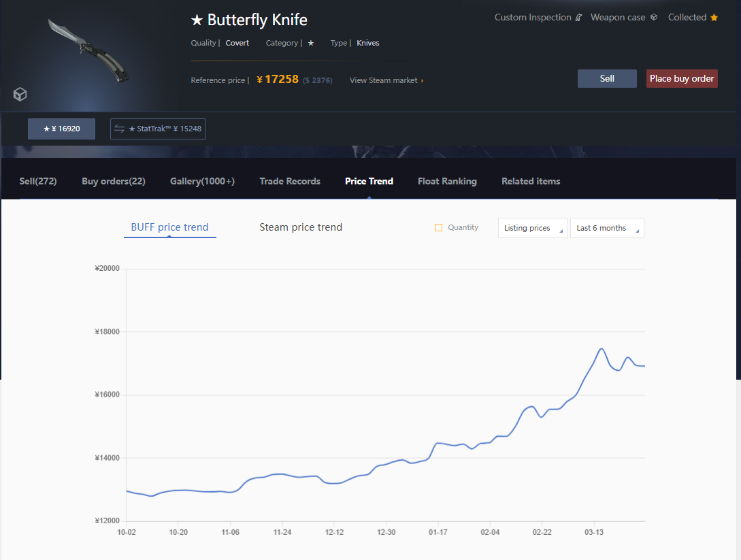The image size is (741, 560).
Task: Open the Float Ranking tab
Action: pos(447,182)
